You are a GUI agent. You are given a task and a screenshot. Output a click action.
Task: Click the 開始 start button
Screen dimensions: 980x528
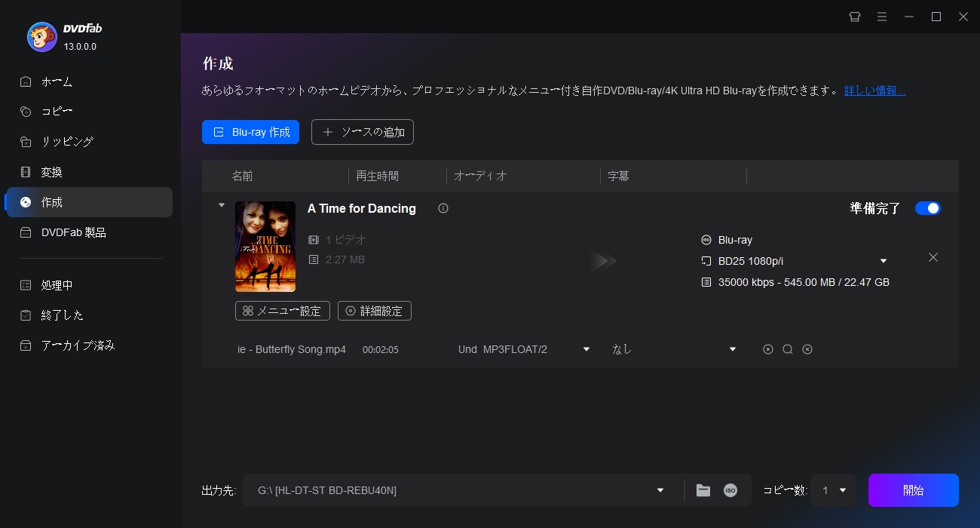click(x=914, y=490)
